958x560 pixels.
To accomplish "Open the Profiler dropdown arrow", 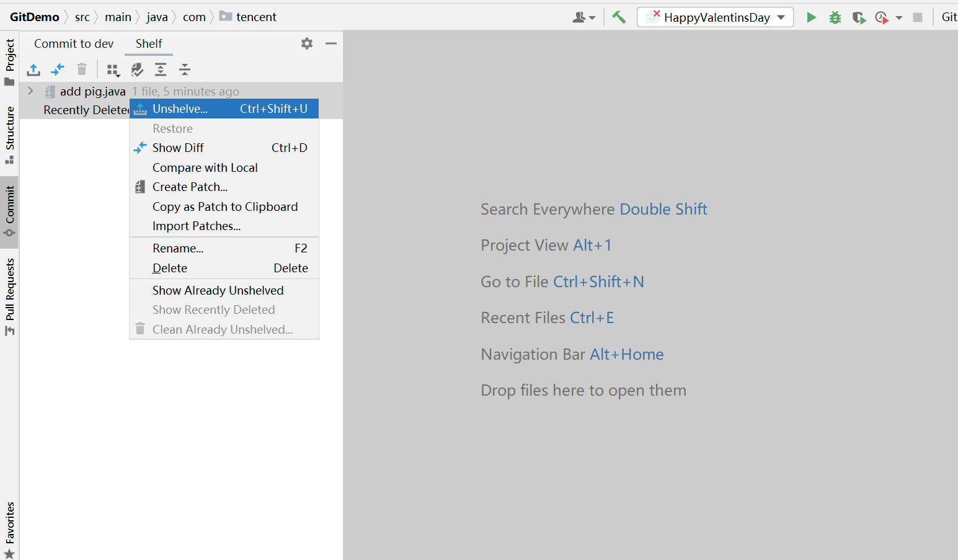I will click(x=899, y=17).
